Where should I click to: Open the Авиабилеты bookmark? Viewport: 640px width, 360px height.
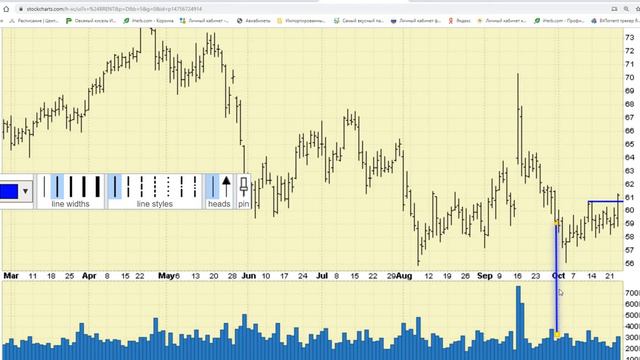click(x=253, y=20)
